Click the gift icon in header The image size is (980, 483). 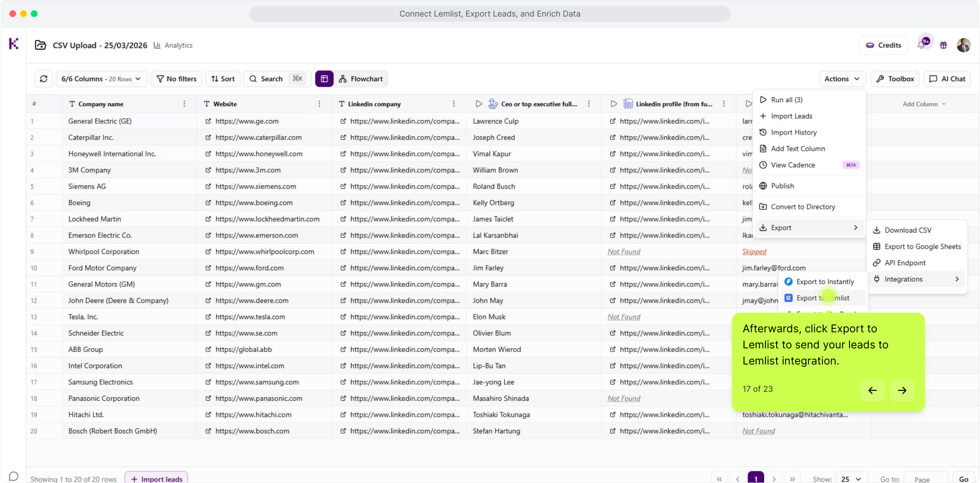pyautogui.click(x=943, y=45)
